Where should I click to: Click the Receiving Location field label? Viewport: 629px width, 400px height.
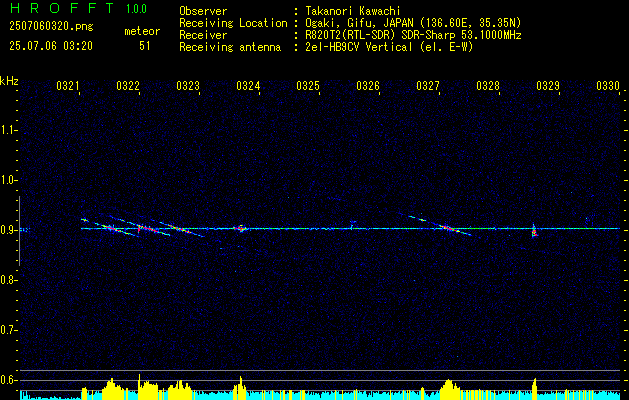click(233, 23)
